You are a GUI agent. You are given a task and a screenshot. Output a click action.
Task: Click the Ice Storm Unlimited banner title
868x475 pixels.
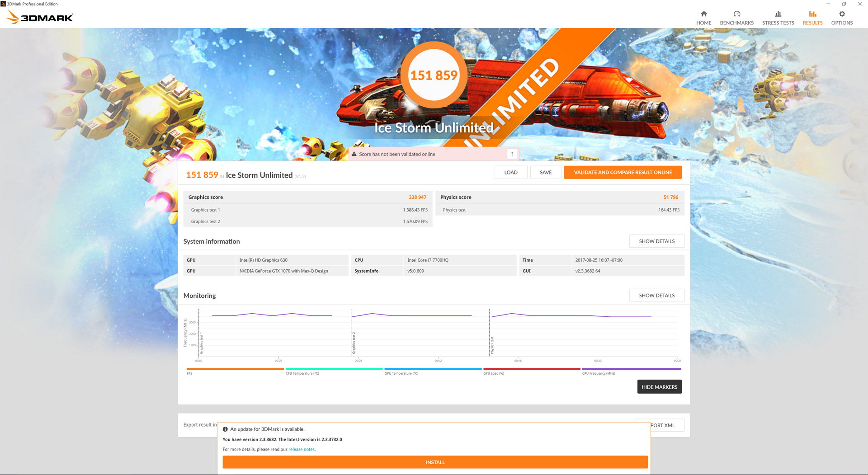(434, 128)
